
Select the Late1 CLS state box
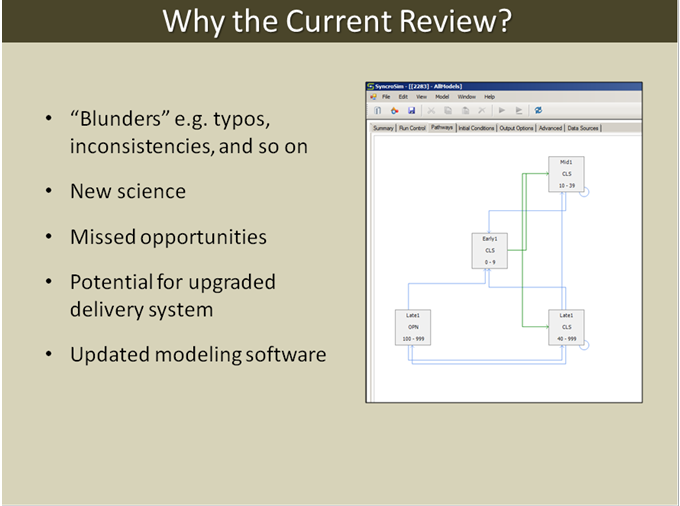point(566,327)
